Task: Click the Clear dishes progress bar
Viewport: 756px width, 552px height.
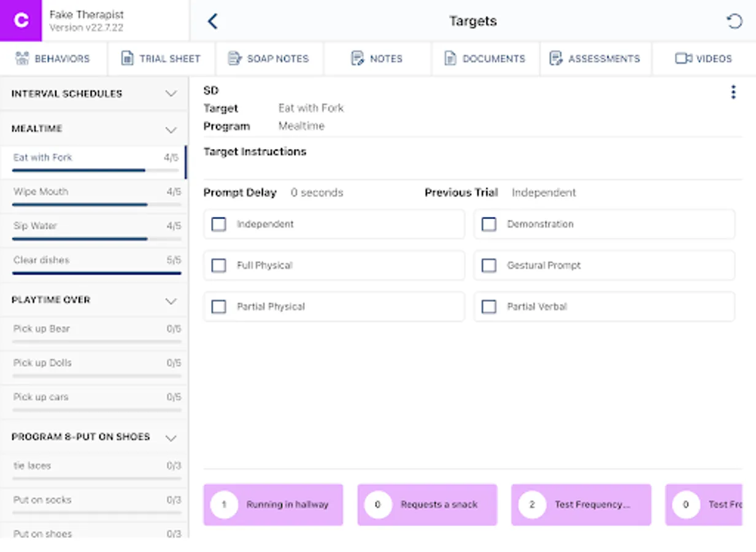Action: point(97,273)
